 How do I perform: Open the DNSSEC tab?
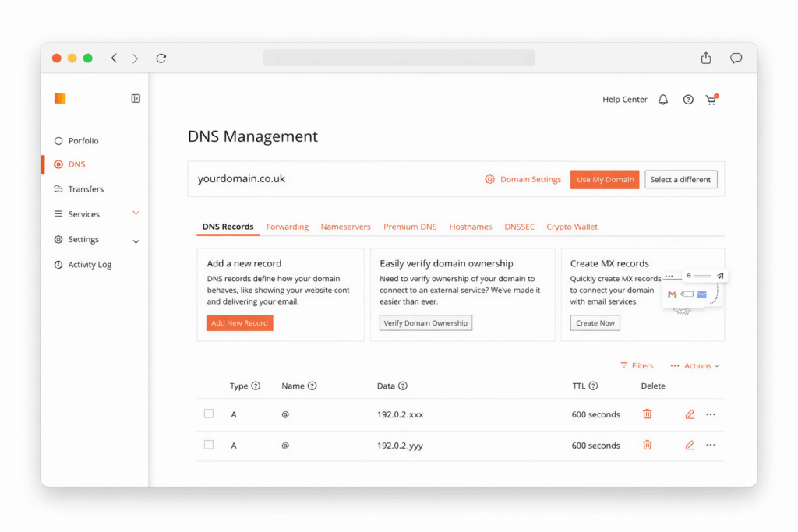[x=519, y=227]
